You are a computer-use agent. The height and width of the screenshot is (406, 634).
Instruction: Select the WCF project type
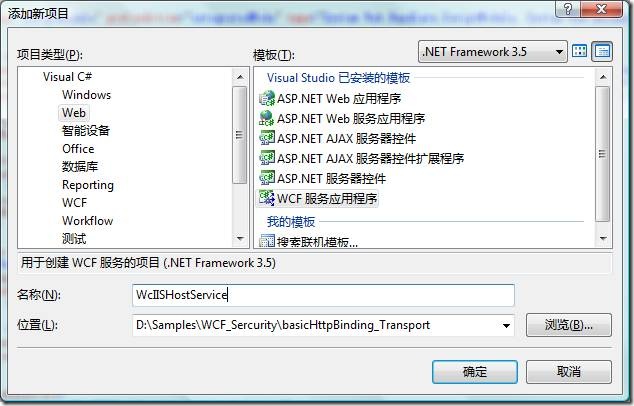point(74,203)
